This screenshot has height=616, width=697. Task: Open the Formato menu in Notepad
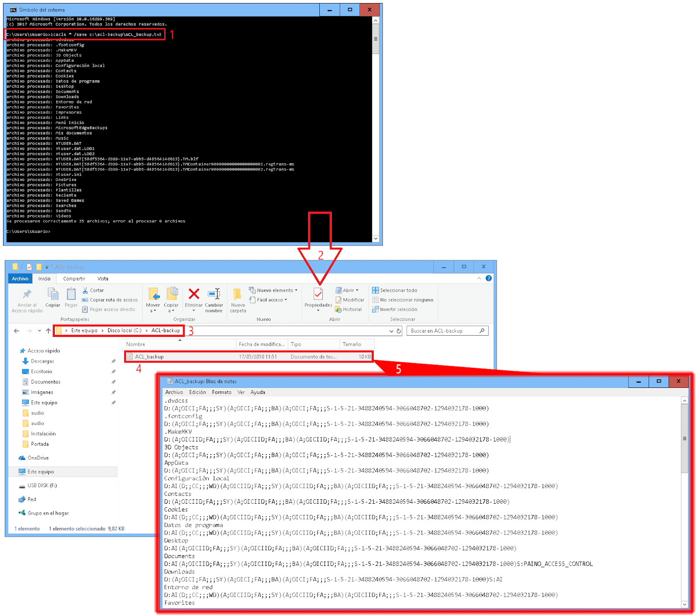[x=222, y=392]
